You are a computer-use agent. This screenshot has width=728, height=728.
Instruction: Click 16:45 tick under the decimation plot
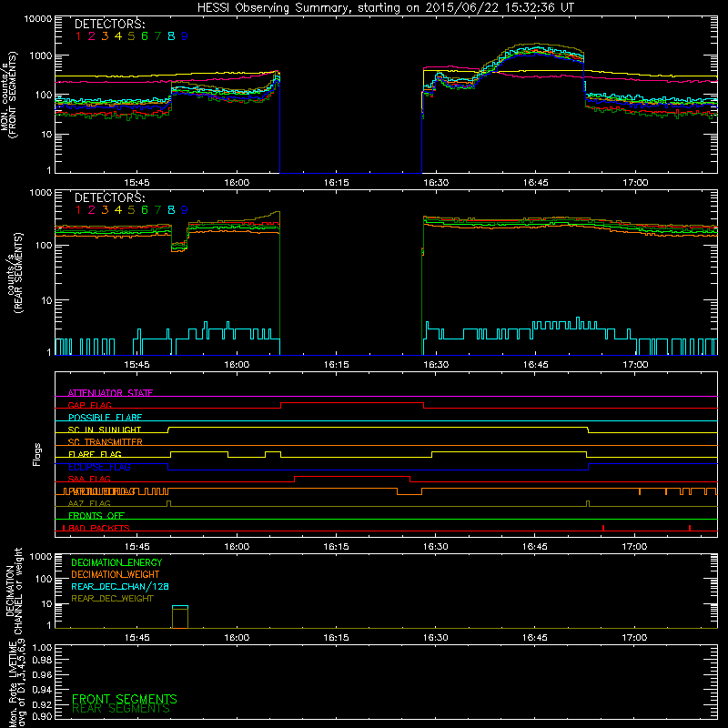535,638
